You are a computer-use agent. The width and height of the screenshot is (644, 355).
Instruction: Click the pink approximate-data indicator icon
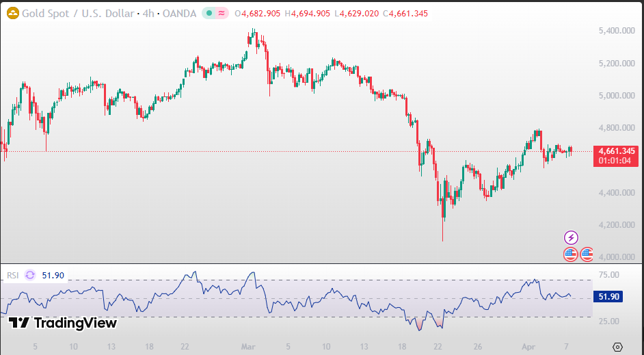(222, 13)
